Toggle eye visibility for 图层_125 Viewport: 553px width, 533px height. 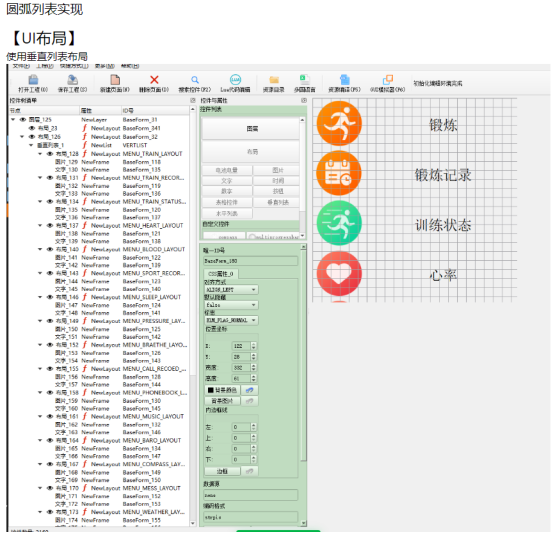[x=23, y=120]
